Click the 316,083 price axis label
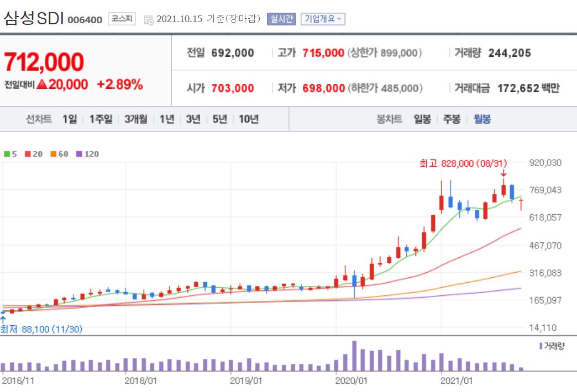 [x=545, y=273]
